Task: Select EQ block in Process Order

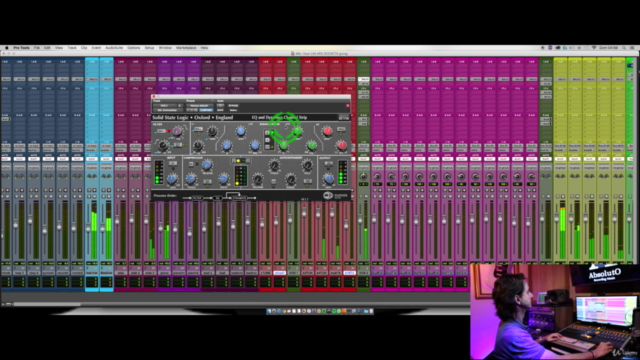Action: pyautogui.click(x=217, y=198)
